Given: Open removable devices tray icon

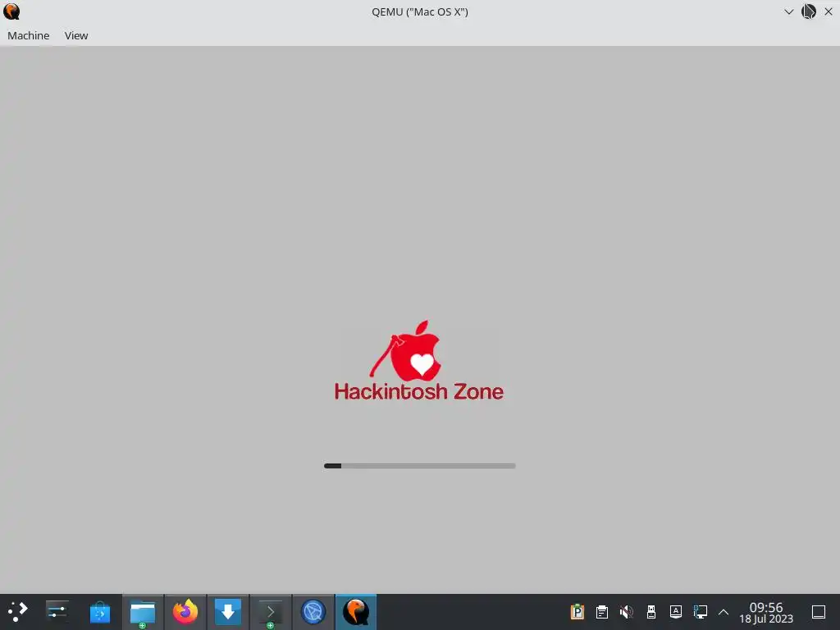Looking at the screenshot, I should point(651,612).
